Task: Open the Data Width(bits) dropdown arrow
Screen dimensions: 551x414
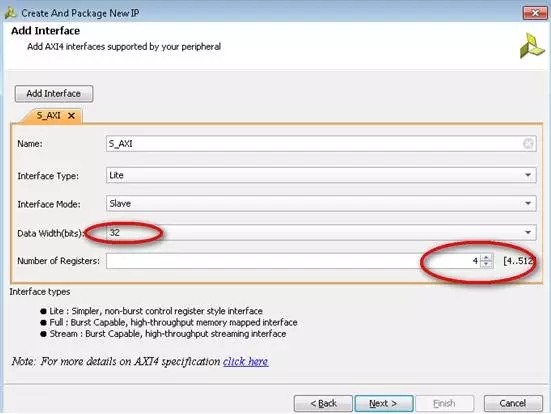Action: pos(528,232)
